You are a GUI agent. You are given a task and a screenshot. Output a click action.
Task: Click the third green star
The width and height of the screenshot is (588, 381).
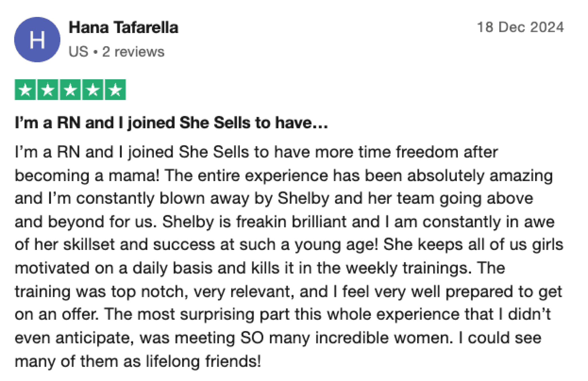[70, 90]
